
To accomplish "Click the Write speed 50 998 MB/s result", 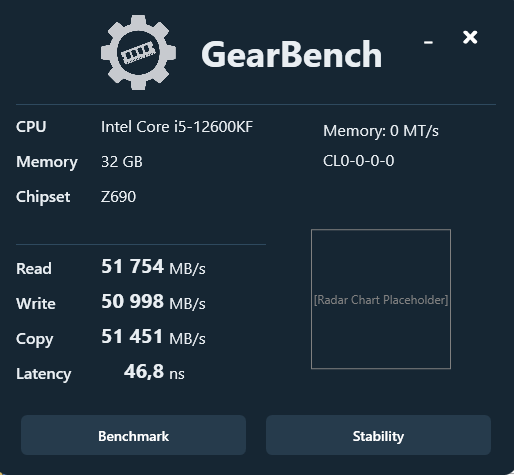I will (153, 302).
